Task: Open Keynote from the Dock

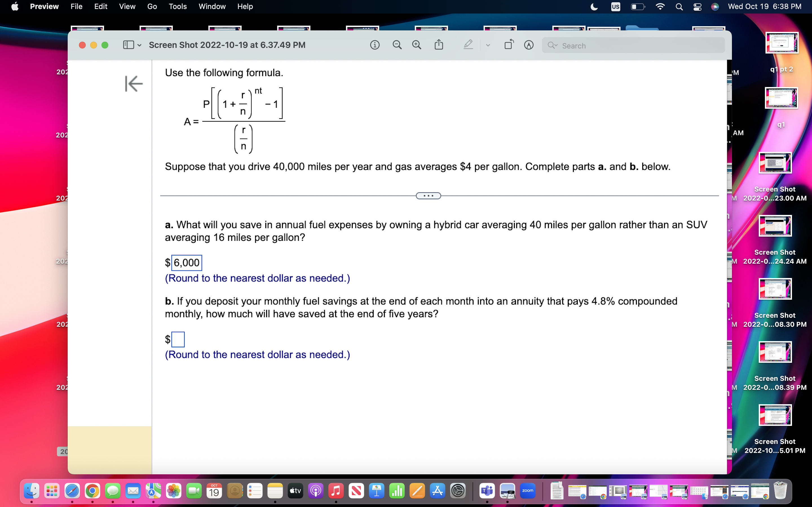Action: [x=376, y=490]
